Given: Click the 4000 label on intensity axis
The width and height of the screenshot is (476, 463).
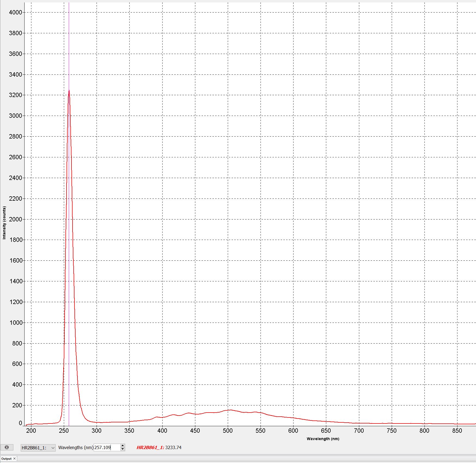Looking at the screenshot, I should tap(15, 12).
